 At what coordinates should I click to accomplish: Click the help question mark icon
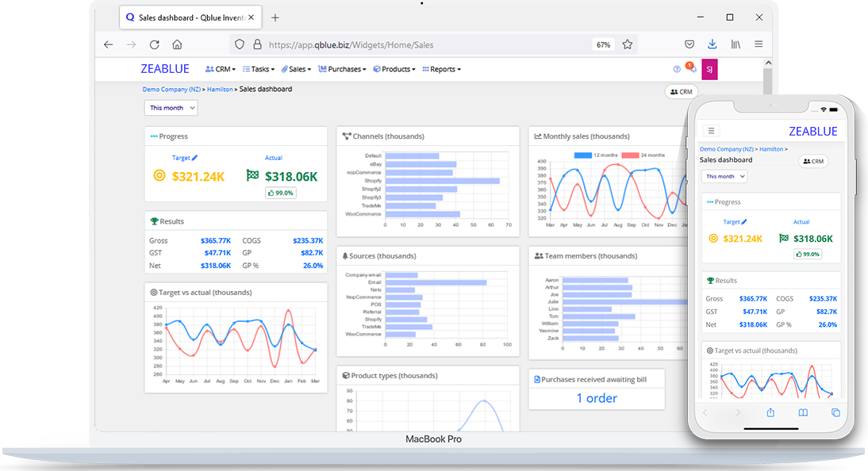click(677, 69)
